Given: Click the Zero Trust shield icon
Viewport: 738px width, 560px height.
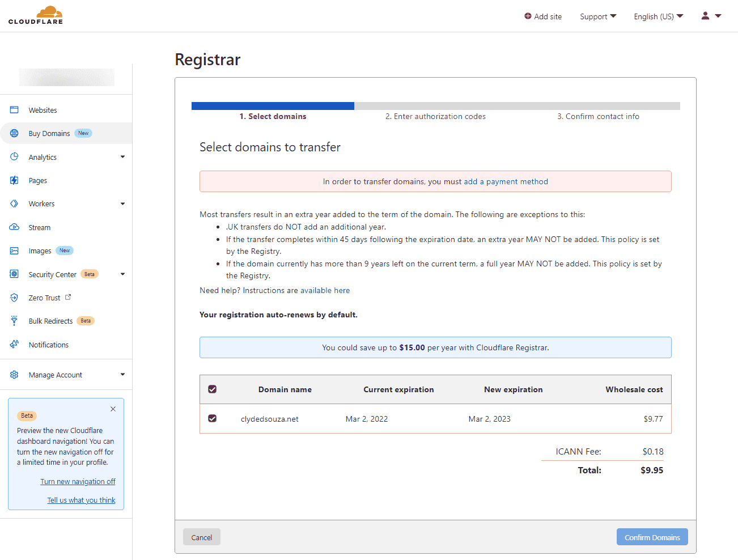Looking at the screenshot, I should 14,298.
